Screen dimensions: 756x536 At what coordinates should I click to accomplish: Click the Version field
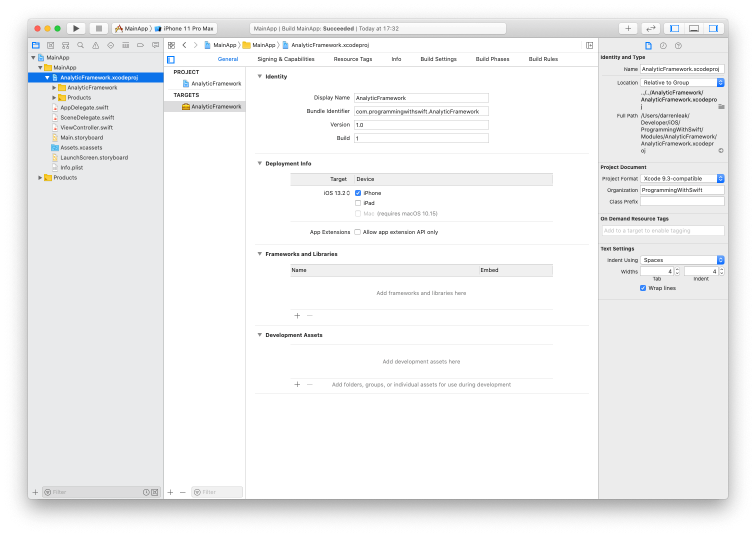click(x=421, y=125)
